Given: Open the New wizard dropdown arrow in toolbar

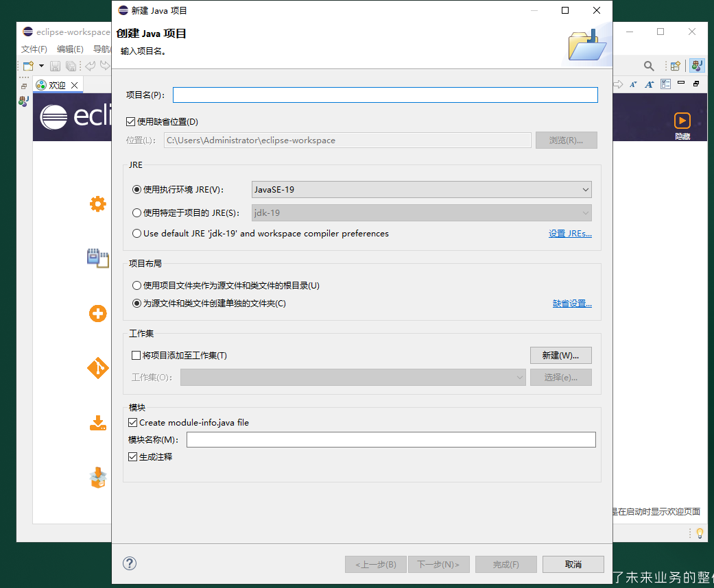Looking at the screenshot, I should coord(41,66).
